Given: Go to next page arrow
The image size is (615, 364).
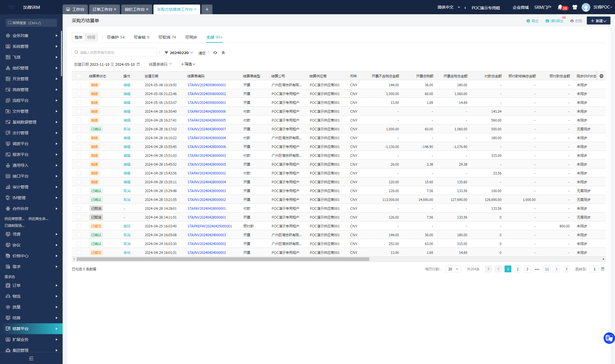Looking at the screenshot, I should 557,269.
